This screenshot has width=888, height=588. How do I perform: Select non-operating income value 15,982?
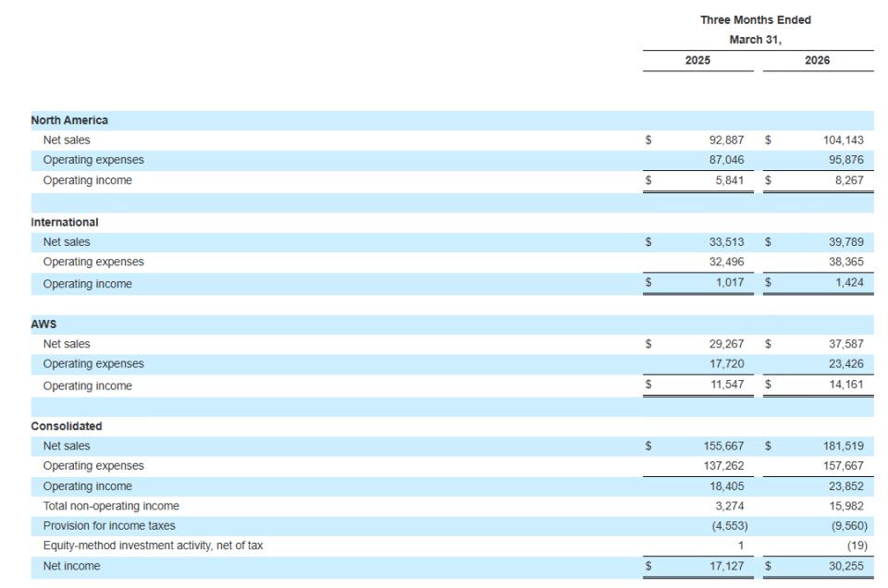point(846,506)
